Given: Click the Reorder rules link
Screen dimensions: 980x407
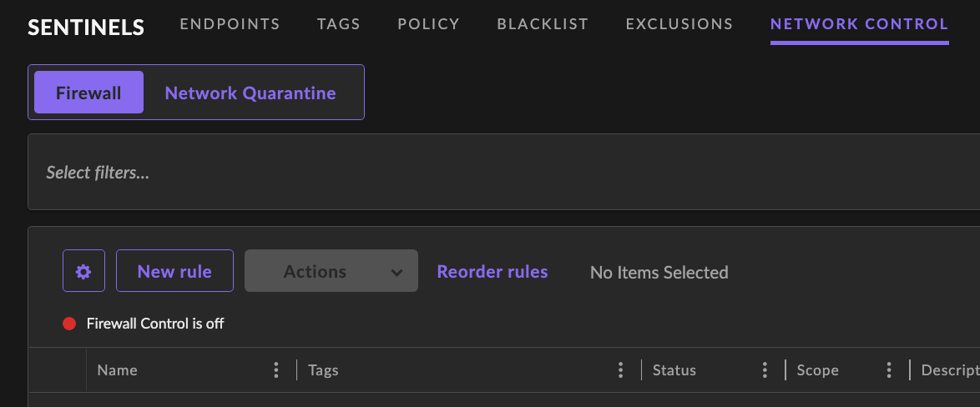Looking at the screenshot, I should [493, 272].
